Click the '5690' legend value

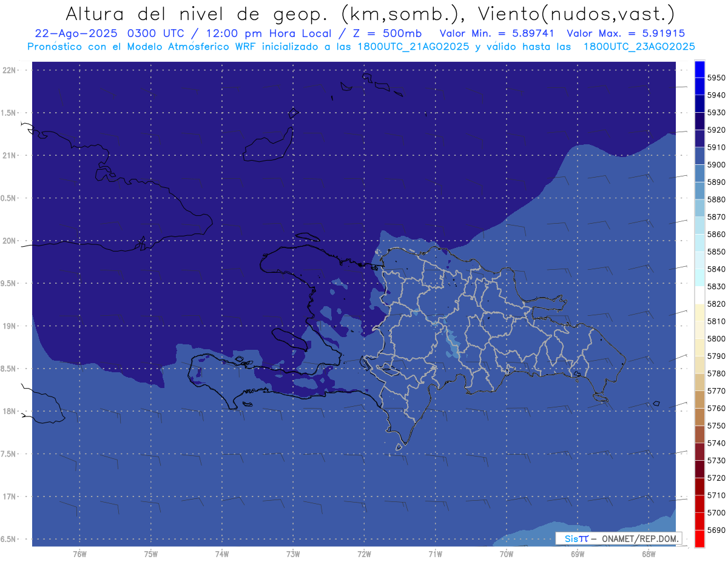pyautogui.click(x=716, y=530)
